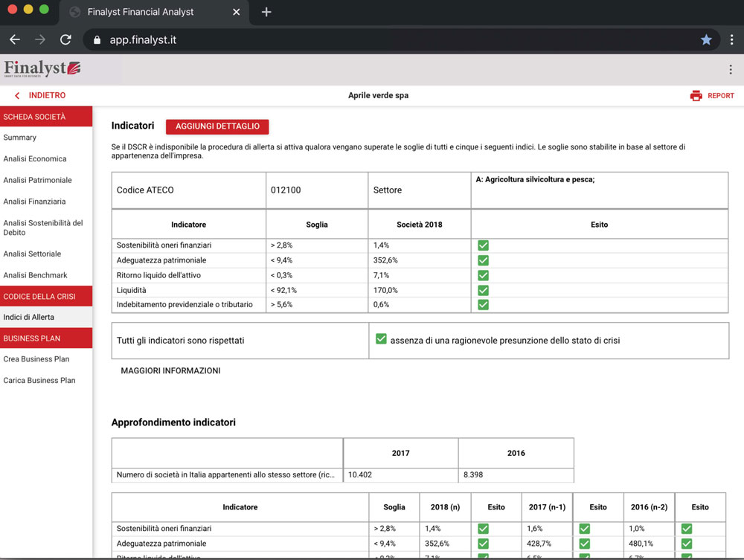Click green check for Liquidità row
The width and height of the screenshot is (744, 560).
coord(483,290)
